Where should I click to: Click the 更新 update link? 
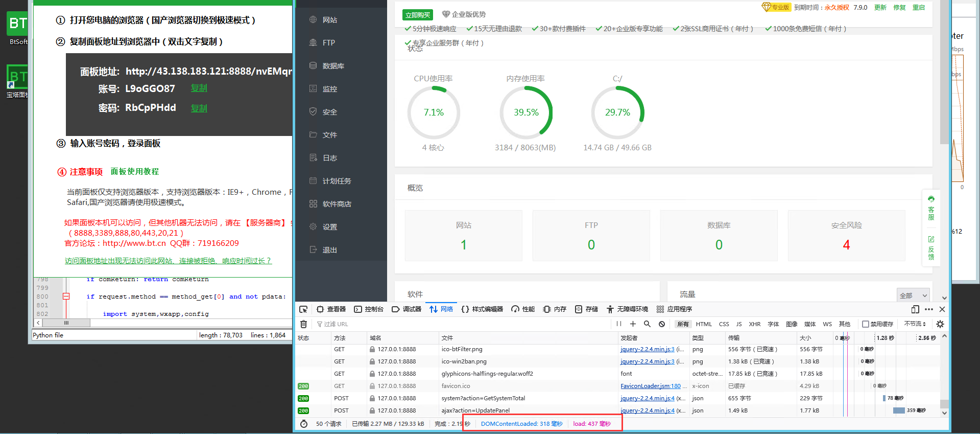tap(880, 8)
